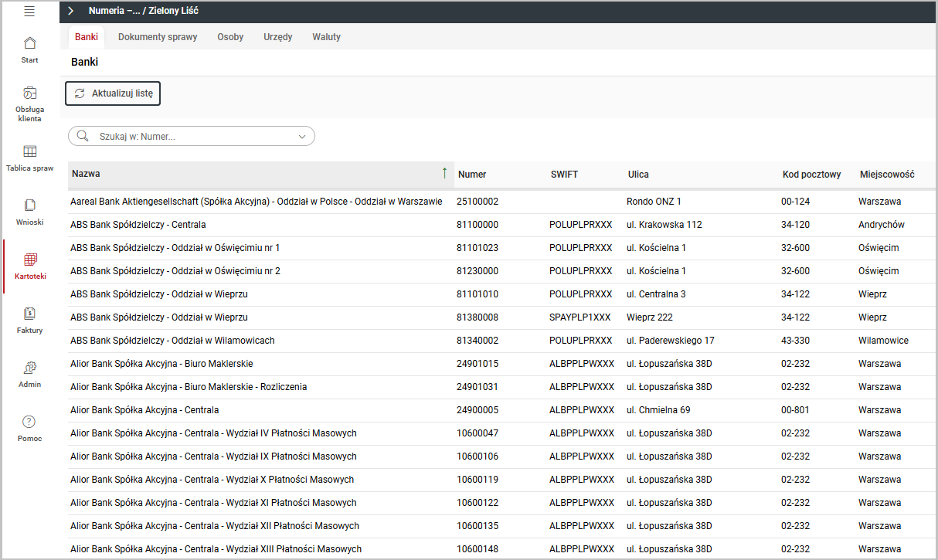Switch to the Waluty tab
Screen dimensions: 938x560
[x=326, y=37]
